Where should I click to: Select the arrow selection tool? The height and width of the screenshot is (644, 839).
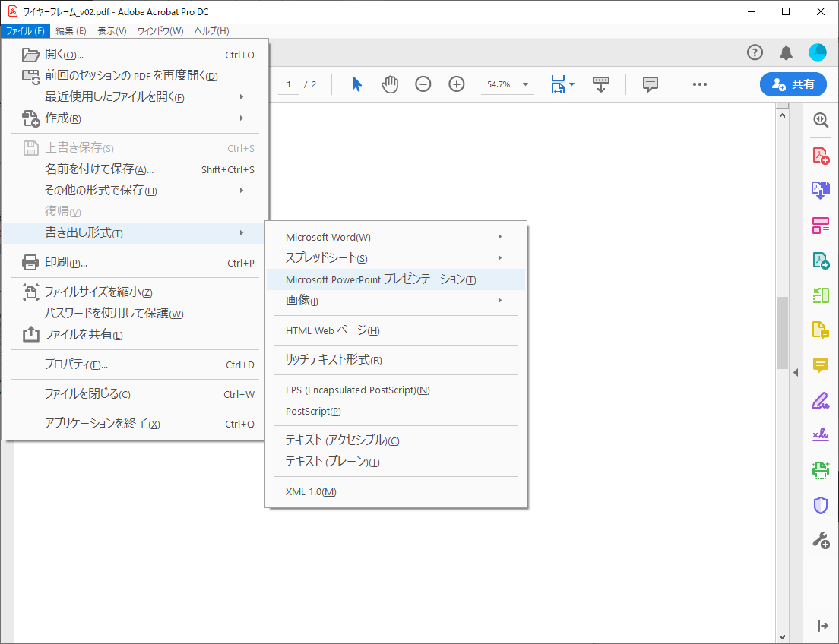[356, 84]
